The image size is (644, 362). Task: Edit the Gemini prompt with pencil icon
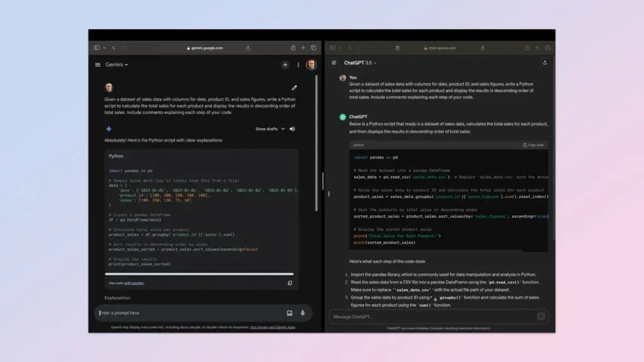(294, 87)
